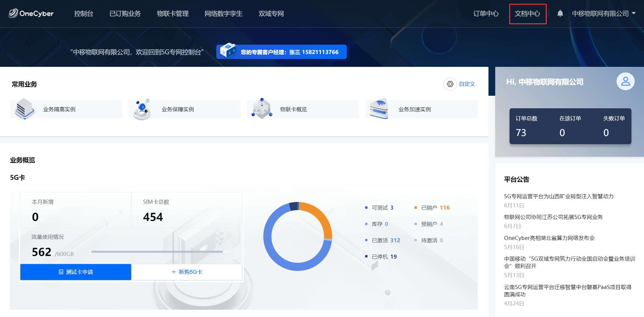The image size is (644, 317).
Task: Select the 双域专网 navigation item
Action: [271, 14]
